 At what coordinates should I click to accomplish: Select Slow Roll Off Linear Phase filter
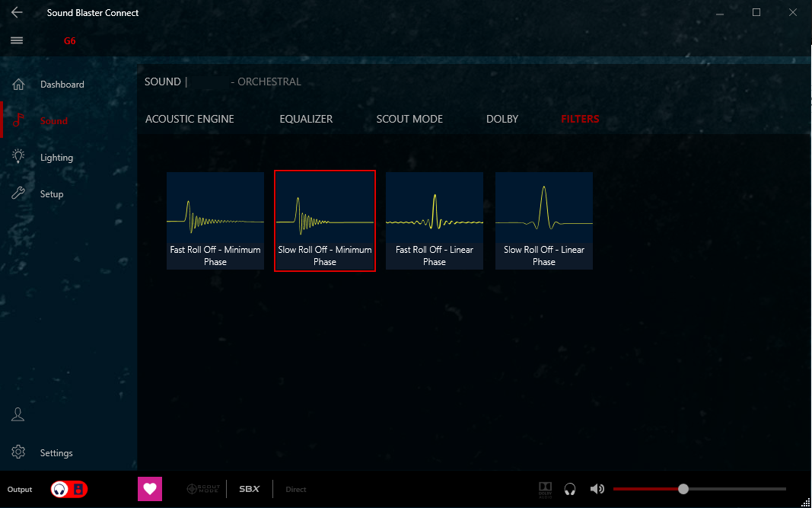(x=544, y=221)
